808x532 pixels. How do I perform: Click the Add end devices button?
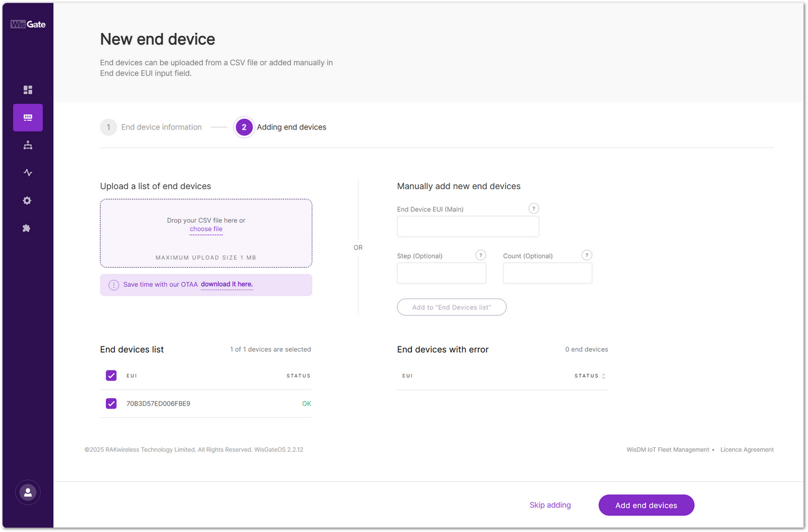(646, 505)
